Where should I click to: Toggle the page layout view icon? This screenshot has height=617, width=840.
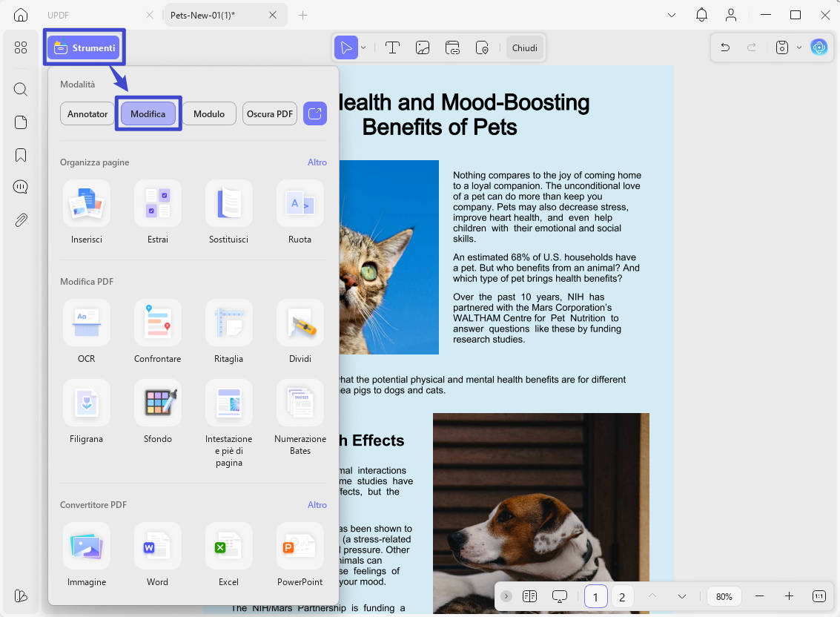[530, 596]
